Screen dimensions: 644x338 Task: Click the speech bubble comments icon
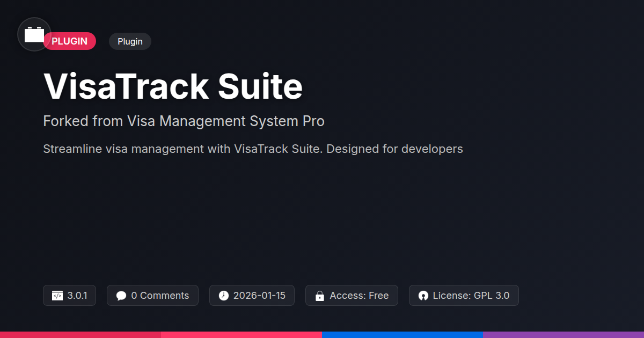[x=121, y=296]
